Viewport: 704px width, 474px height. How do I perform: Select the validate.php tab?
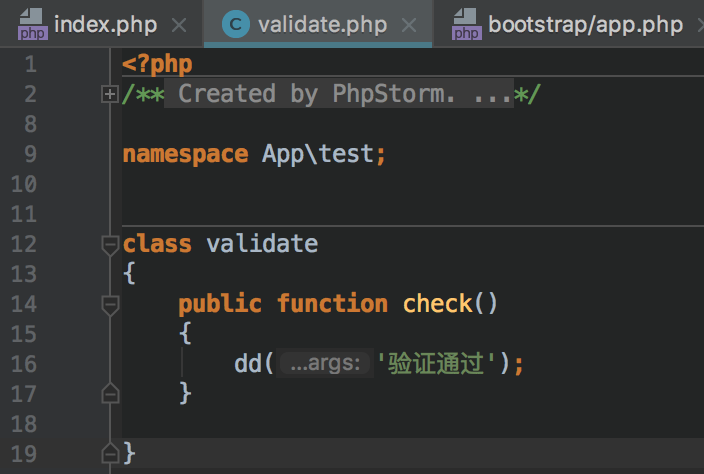321,24
